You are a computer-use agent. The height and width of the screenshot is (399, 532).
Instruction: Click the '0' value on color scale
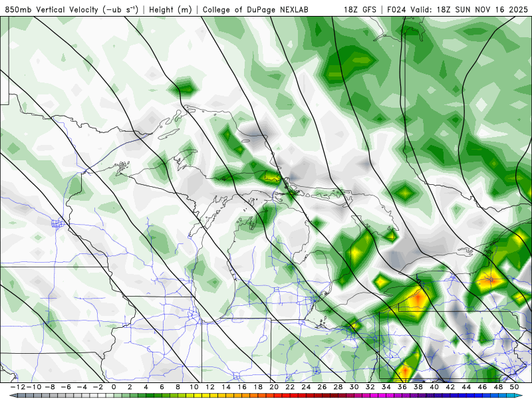point(114,387)
